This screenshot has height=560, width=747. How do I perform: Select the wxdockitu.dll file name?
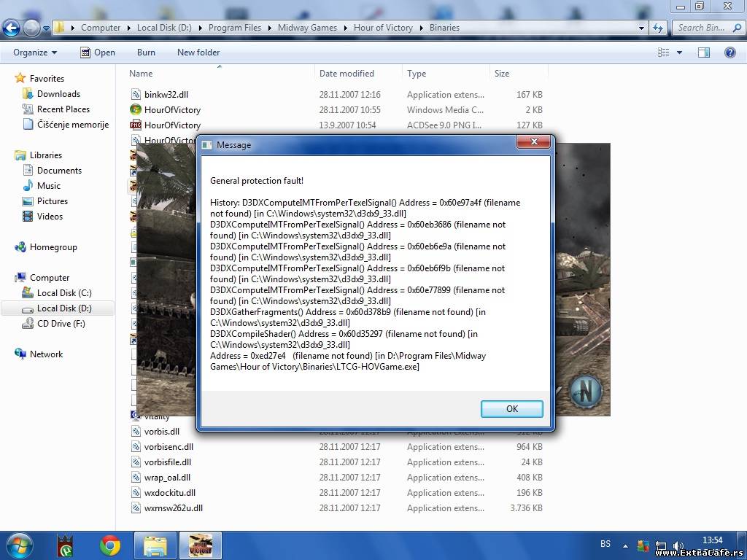point(169,492)
